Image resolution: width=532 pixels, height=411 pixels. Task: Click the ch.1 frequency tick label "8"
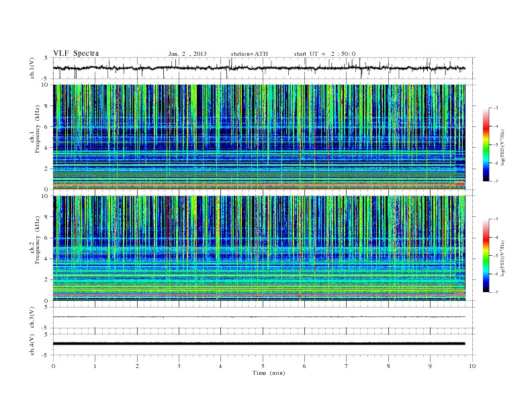47,106
